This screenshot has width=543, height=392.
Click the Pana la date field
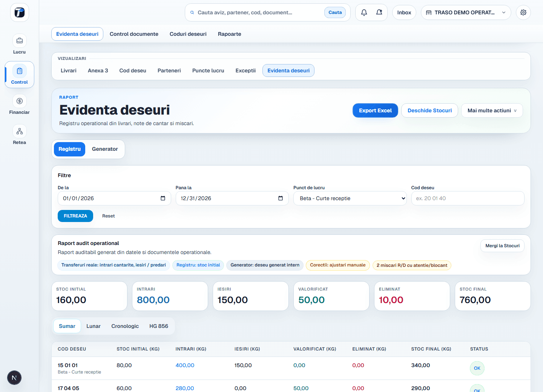(x=232, y=198)
